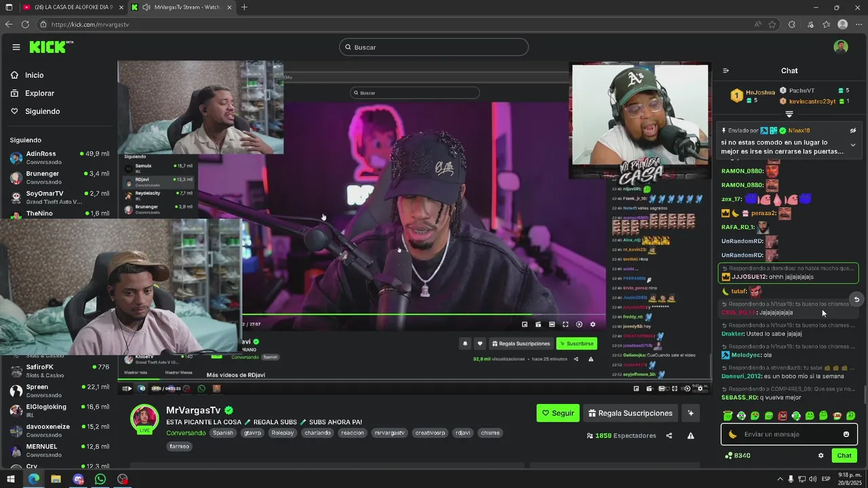Screen dimensions: 868x488
Task: Open davooxeneize channel in followed list
Action: coord(60,430)
